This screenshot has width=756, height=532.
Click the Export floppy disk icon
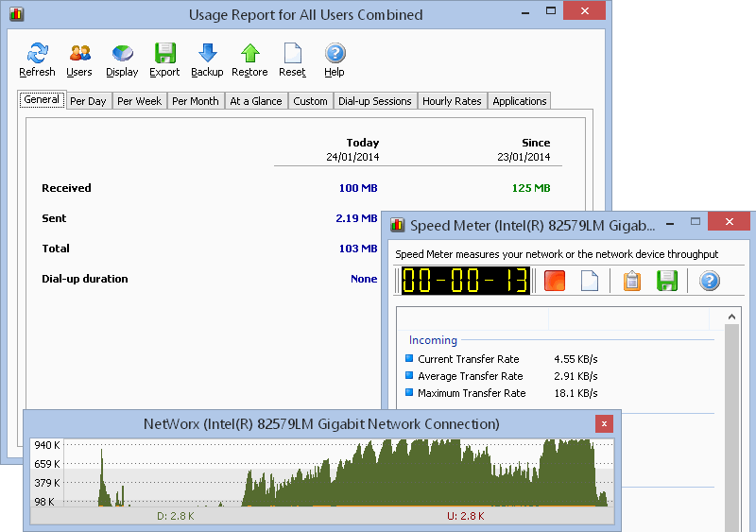pyautogui.click(x=164, y=53)
